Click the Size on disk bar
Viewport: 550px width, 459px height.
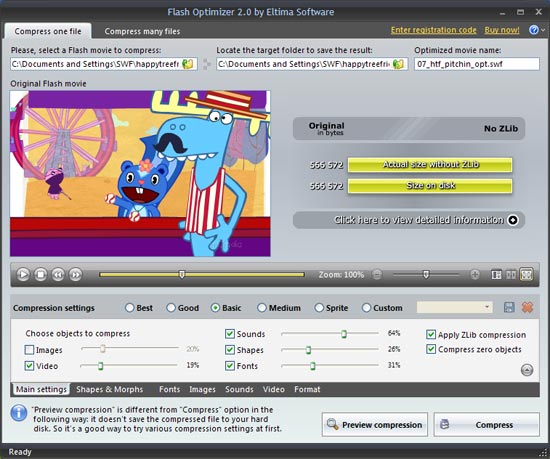[x=430, y=186]
